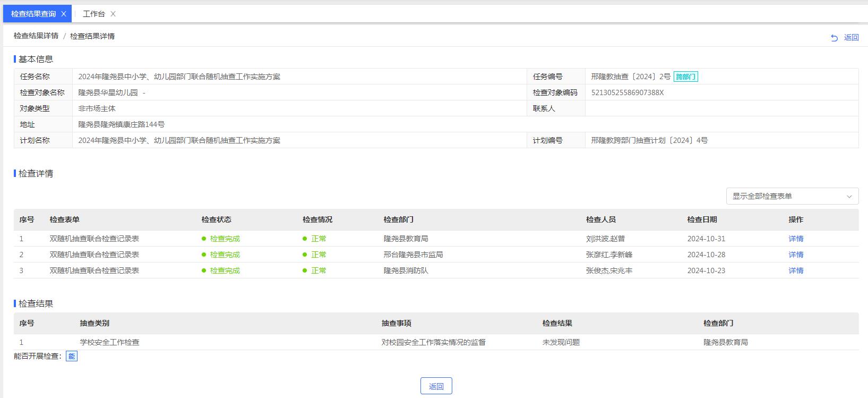
Task: Open 详情 for 隆尧县消防队 row
Action: (x=796, y=271)
